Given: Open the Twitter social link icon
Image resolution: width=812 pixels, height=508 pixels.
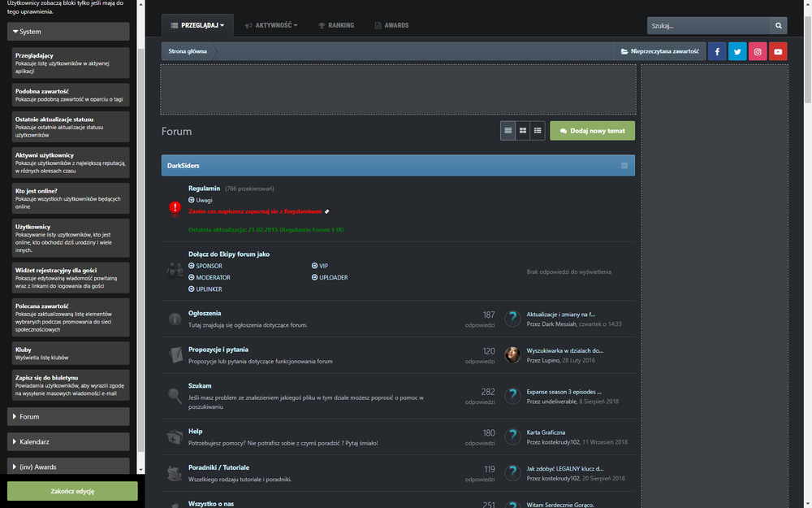Looking at the screenshot, I should (737, 51).
